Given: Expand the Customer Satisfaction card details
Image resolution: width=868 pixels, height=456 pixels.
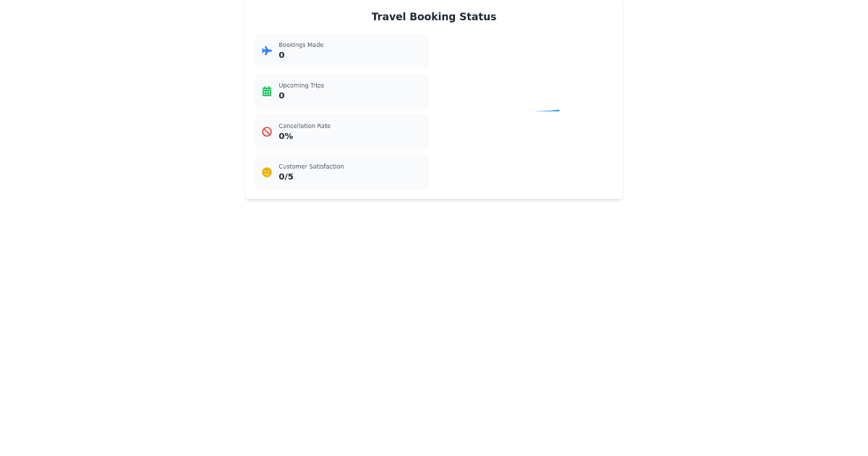Looking at the screenshot, I should coord(341,172).
